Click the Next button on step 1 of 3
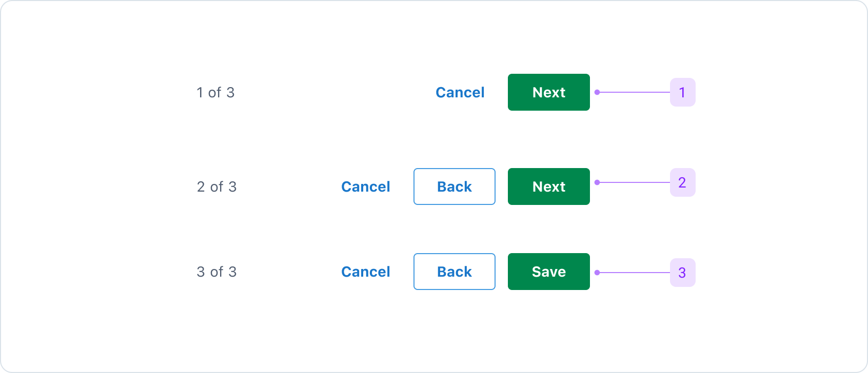Viewport: 868px width, 373px height. 548,92
